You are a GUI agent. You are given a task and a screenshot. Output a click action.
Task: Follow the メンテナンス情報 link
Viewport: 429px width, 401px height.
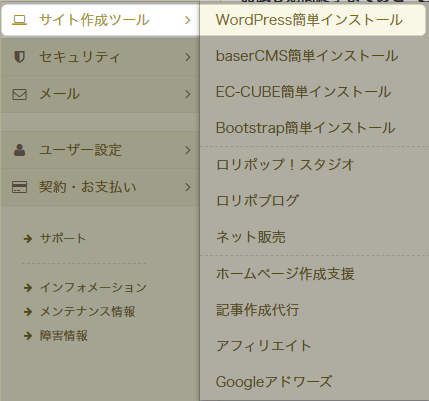coord(87,312)
